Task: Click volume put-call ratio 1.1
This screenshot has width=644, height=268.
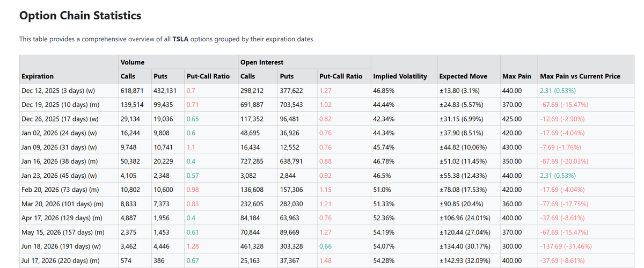Action: tap(190, 147)
